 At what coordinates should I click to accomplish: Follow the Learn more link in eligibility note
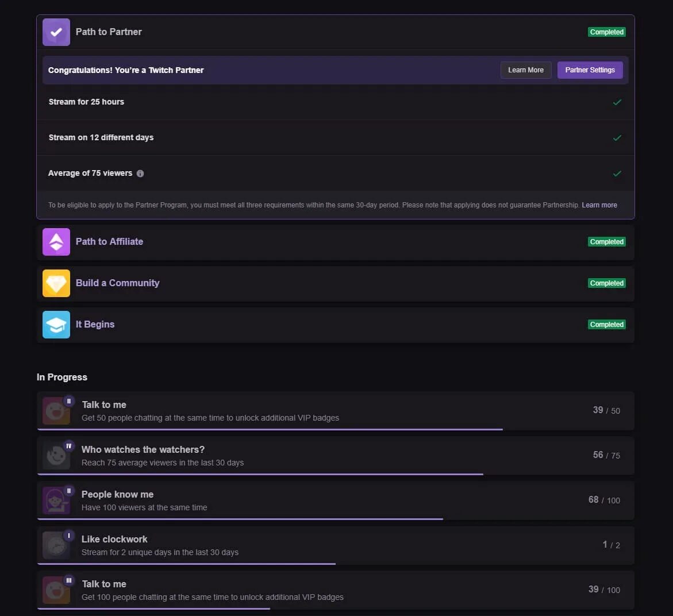point(599,205)
